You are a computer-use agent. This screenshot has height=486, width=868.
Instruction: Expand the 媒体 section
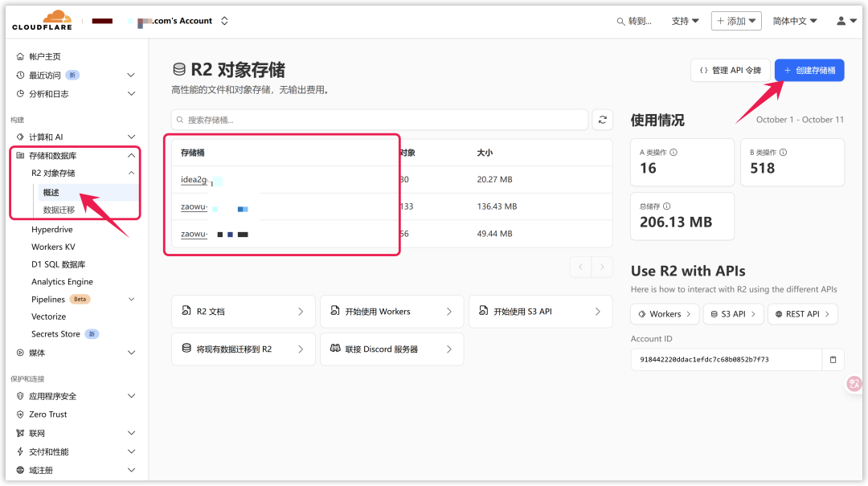coord(131,353)
